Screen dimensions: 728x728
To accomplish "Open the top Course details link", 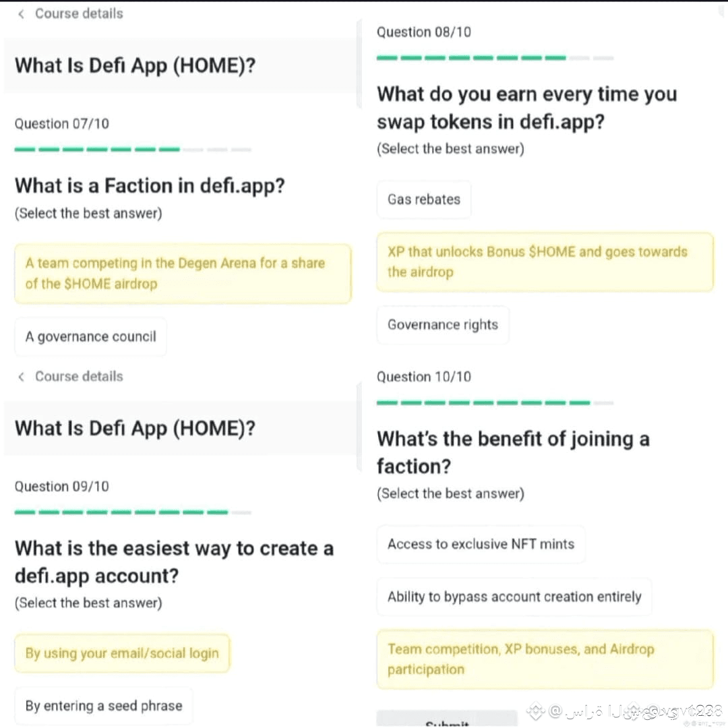I will pyautogui.click(x=79, y=14).
